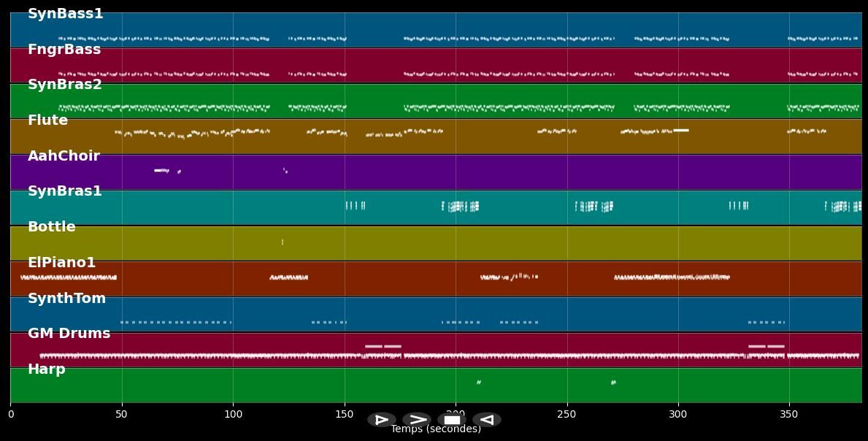Select the Harp track label

pyautogui.click(x=46, y=369)
